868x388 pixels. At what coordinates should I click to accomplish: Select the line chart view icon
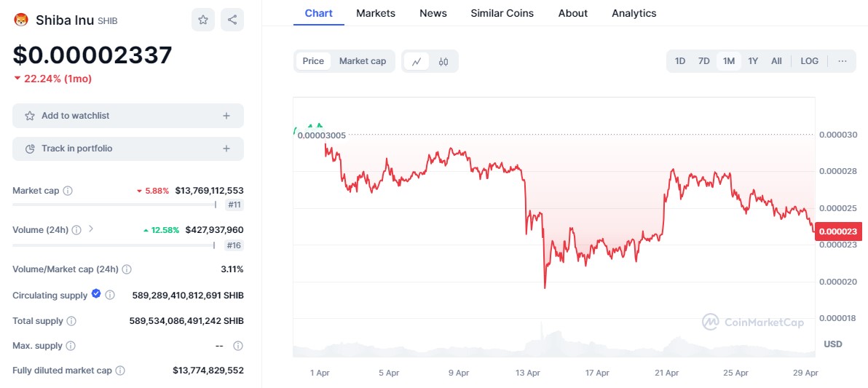point(417,61)
